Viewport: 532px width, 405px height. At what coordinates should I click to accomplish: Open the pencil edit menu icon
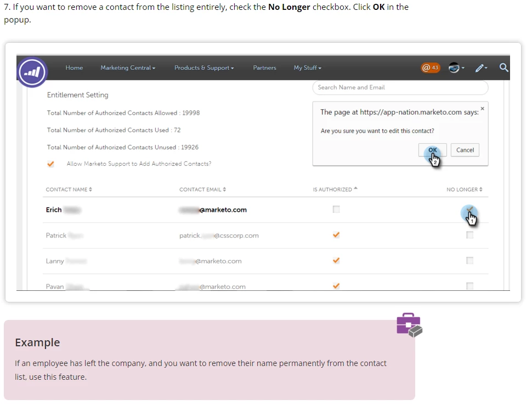click(481, 68)
